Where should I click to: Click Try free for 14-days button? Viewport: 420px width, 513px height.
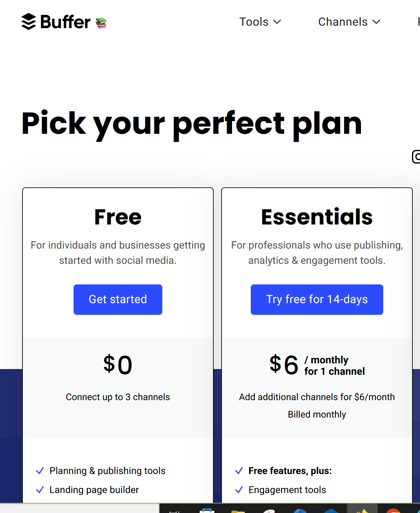tap(317, 300)
